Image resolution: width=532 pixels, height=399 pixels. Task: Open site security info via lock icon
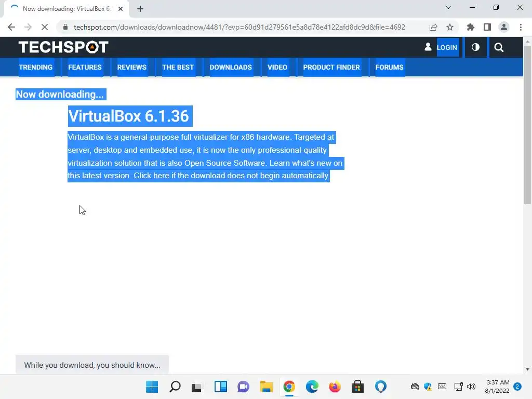coord(65,27)
